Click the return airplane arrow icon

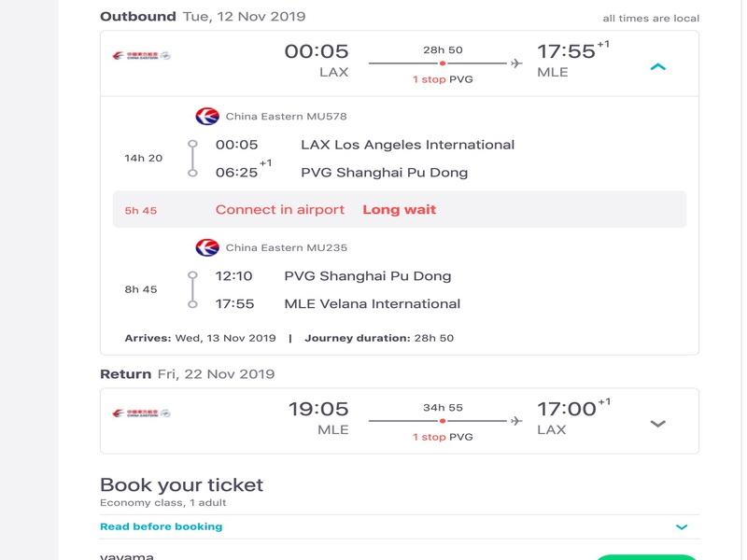tap(516, 421)
